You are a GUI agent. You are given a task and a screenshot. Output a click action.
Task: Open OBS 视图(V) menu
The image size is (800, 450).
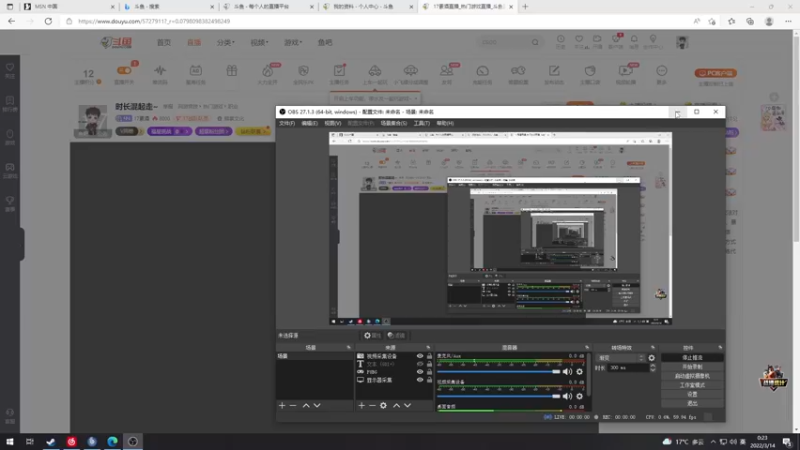coord(333,123)
